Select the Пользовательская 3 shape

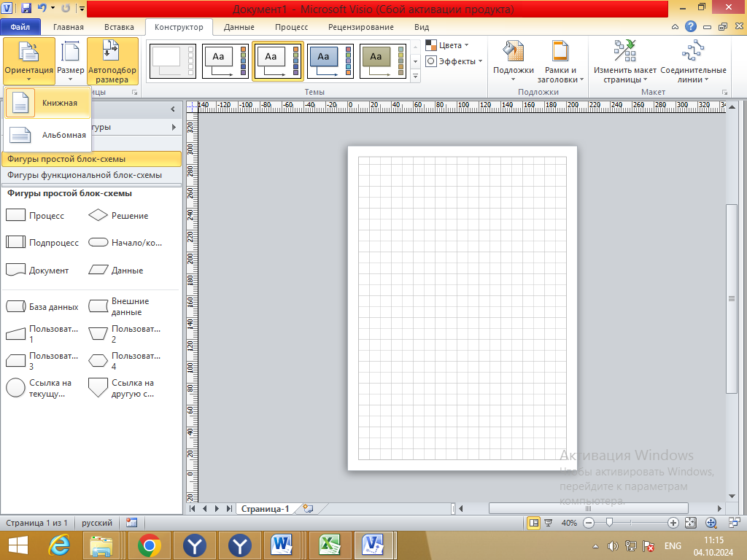tap(42, 361)
